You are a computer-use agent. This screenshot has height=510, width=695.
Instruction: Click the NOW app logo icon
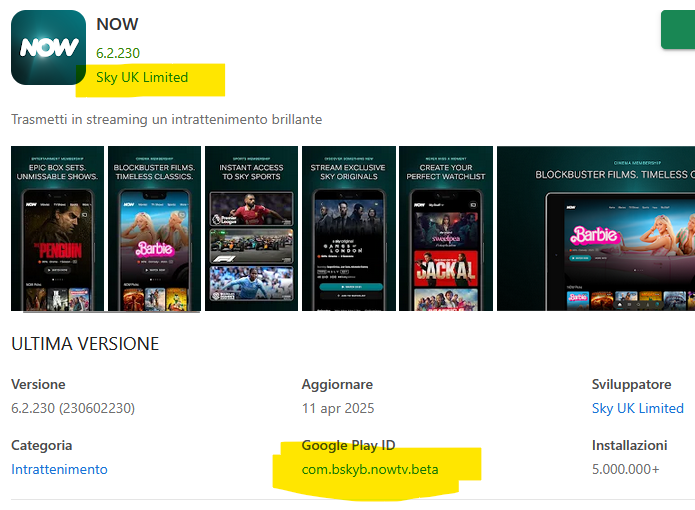[x=48, y=47]
